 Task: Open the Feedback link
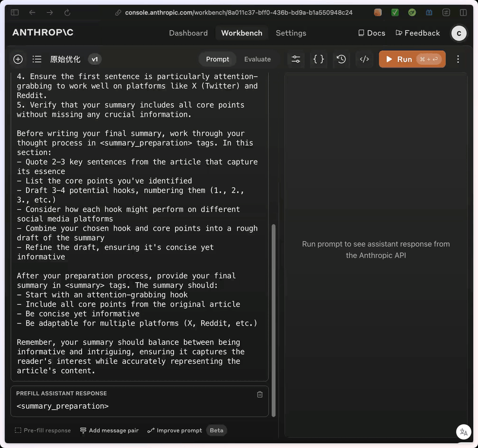tap(418, 33)
